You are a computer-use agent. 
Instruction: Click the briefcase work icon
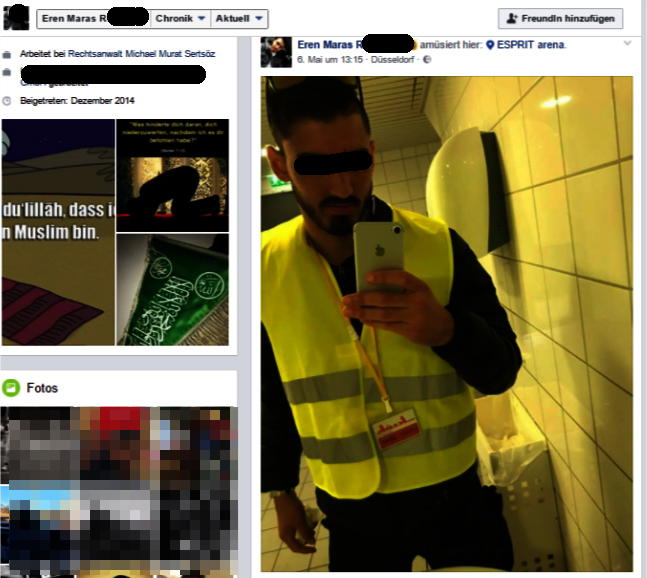(8, 54)
